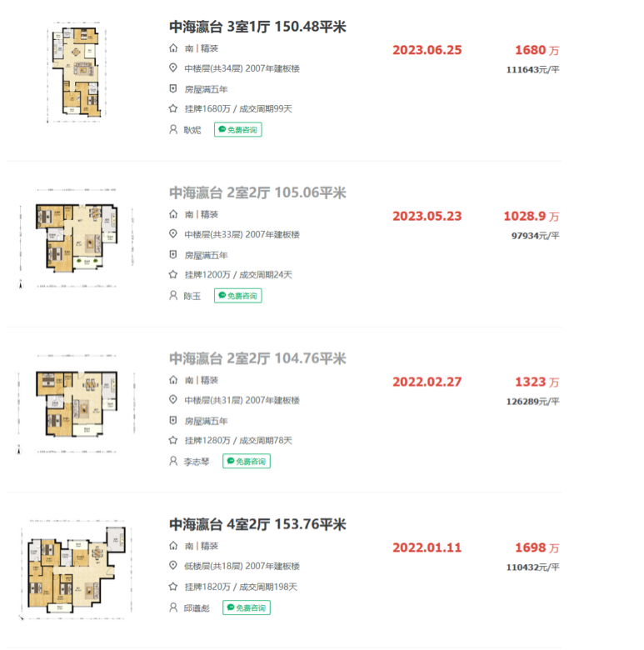Click 免费咨询 button next to agent 邱道彪
This screenshot has height=650, width=644.
pos(247,608)
